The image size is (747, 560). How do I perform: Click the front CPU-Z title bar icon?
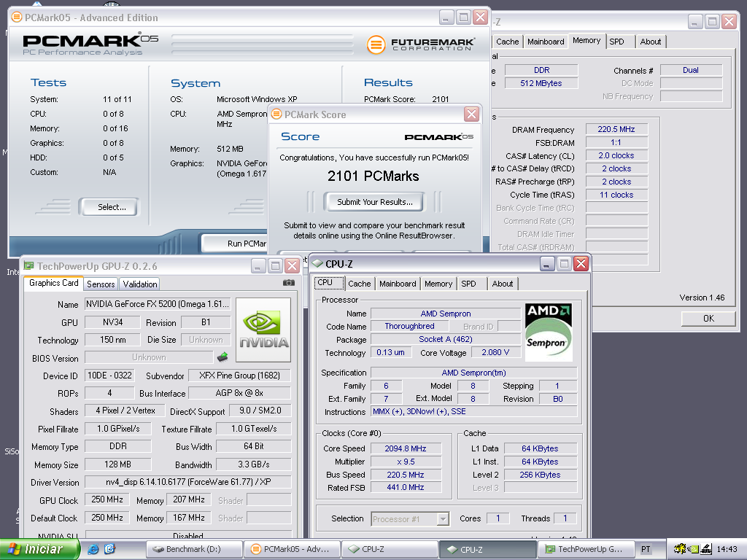click(x=317, y=264)
